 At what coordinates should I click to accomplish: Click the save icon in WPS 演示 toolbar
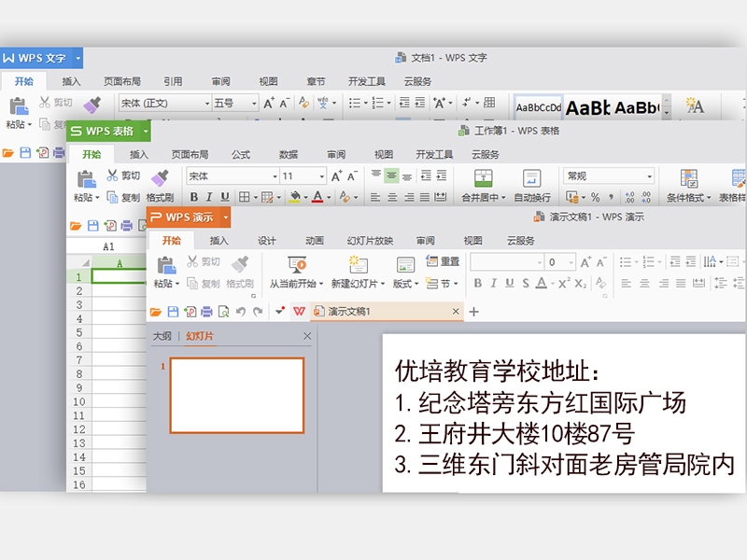[x=171, y=311]
